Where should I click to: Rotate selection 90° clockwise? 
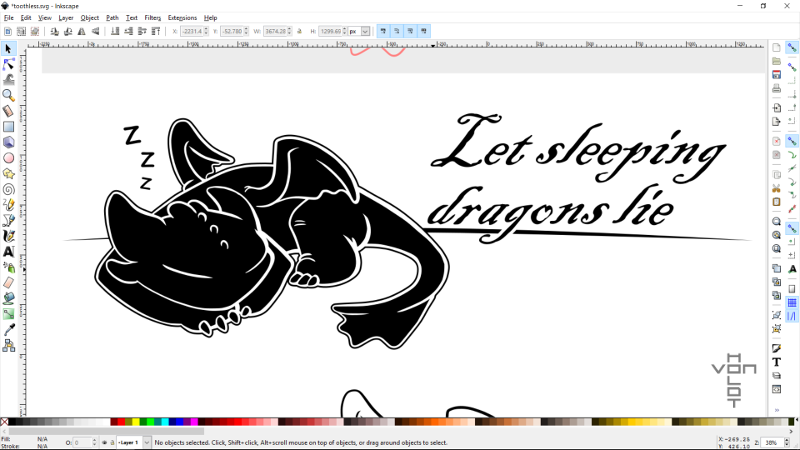point(68,32)
